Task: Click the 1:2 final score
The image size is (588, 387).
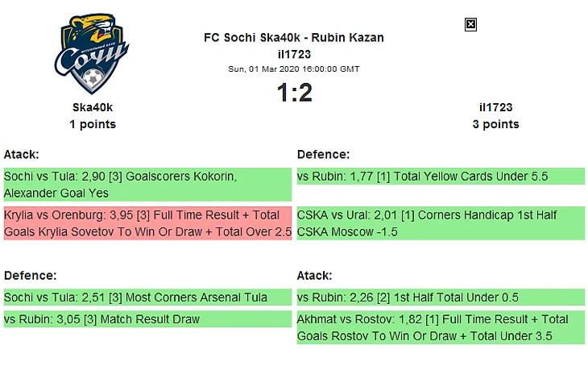Action: [x=294, y=93]
